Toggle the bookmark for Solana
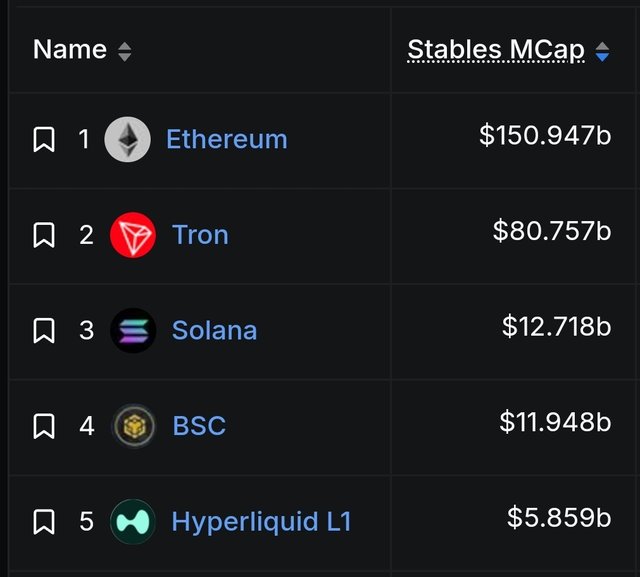The width and height of the screenshot is (640, 577). [44, 330]
